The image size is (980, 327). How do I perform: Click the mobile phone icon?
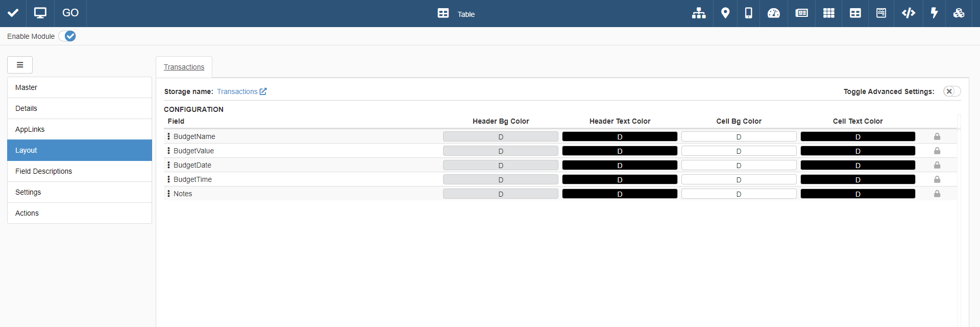click(748, 13)
